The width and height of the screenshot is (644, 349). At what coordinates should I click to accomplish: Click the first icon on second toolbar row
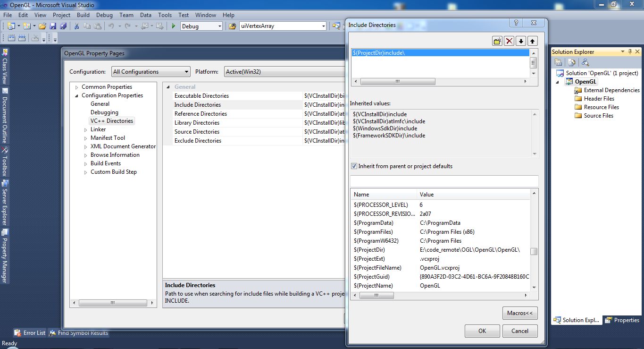tap(11, 38)
